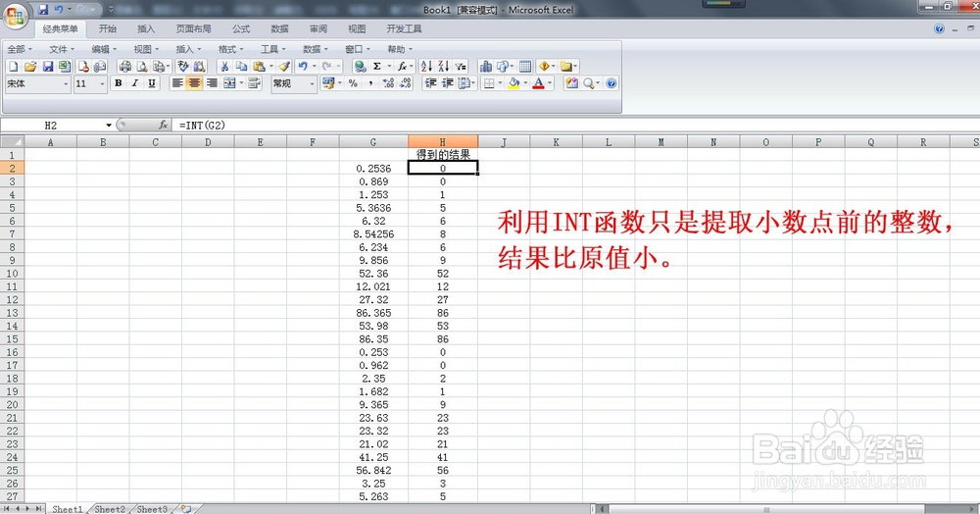Toggle underline formatting
The image size is (980, 514).
pyautogui.click(x=152, y=83)
